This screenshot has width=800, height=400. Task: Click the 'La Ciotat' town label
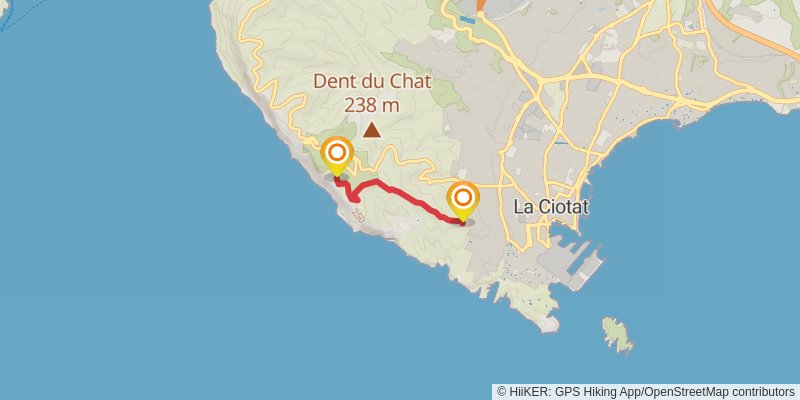click(x=551, y=207)
